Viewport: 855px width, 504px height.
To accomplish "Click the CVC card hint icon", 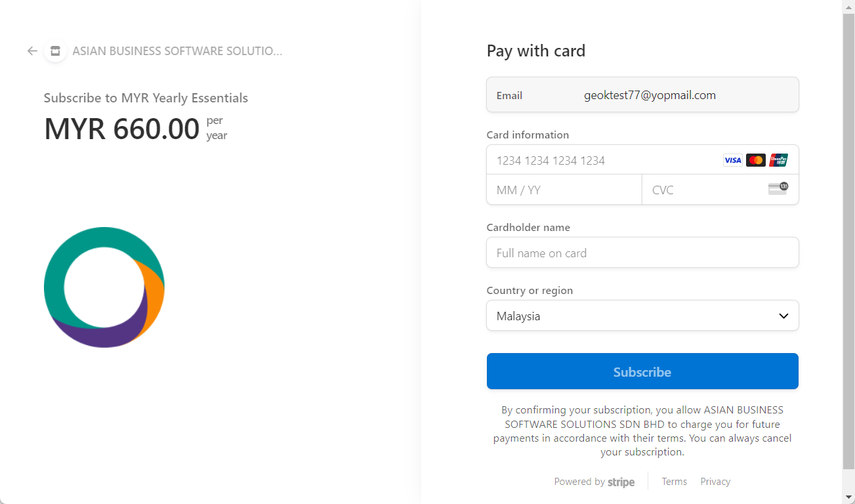I will coord(778,189).
